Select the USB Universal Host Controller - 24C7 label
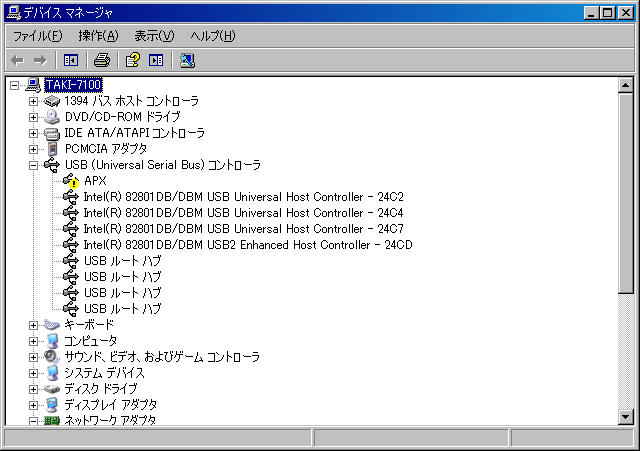Screen dimensions: 640x451 coord(244,229)
